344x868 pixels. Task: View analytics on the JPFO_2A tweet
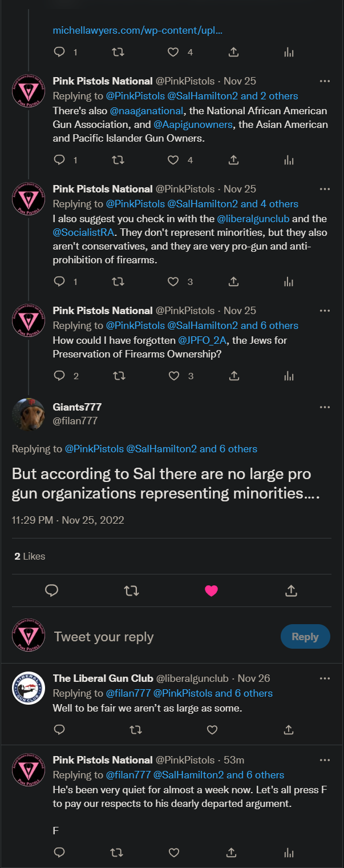point(289,376)
